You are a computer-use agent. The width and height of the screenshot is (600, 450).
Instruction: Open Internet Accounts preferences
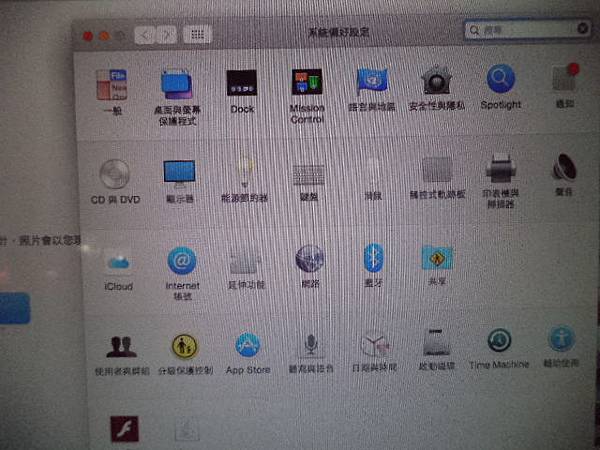click(x=182, y=261)
